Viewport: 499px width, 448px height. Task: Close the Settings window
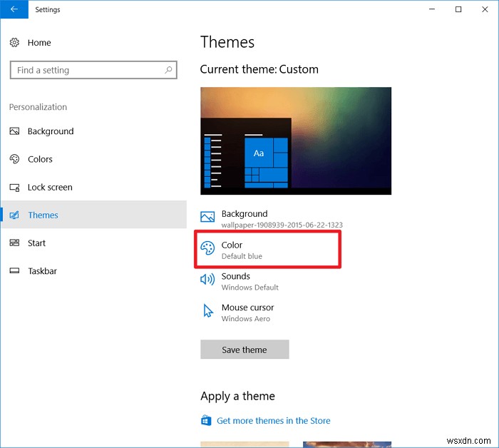pyautogui.click(x=485, y=9)
